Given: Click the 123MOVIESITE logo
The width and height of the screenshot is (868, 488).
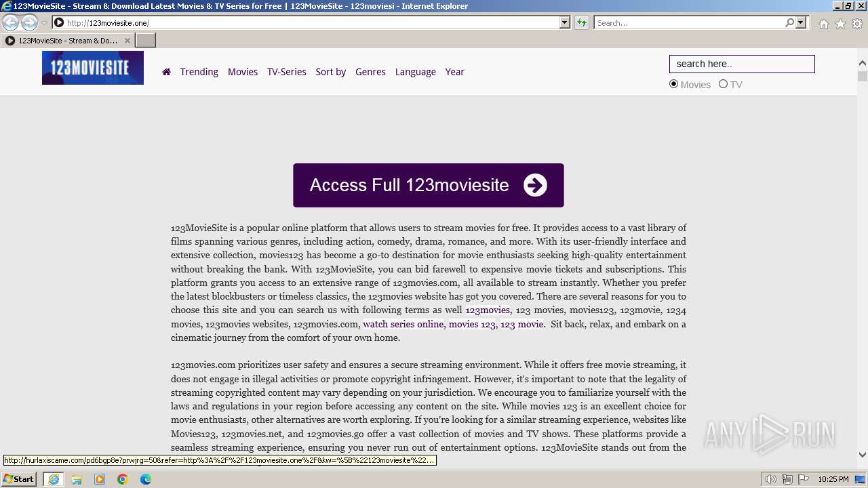Looking at the screenshot, I should (93, 67).
